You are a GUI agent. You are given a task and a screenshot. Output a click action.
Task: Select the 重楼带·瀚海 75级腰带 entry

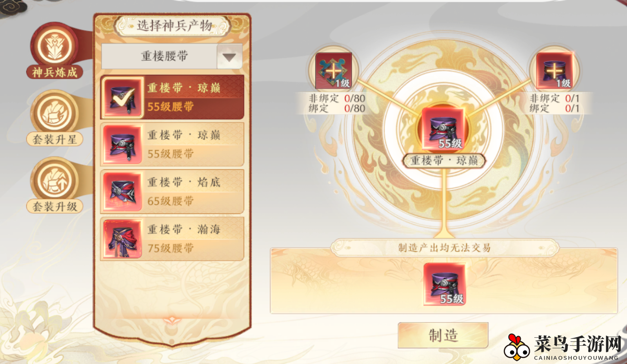(173, 239)
